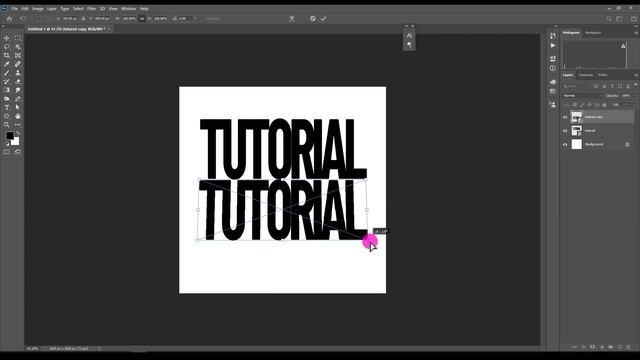This screenshot has width=640, height=360.
Task: Select the Crop tool
Action: tap(7, 55)
